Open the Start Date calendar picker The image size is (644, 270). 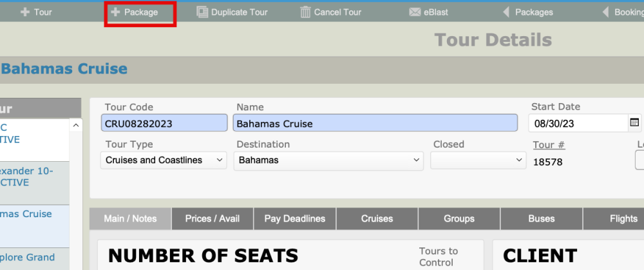(634, 122)
